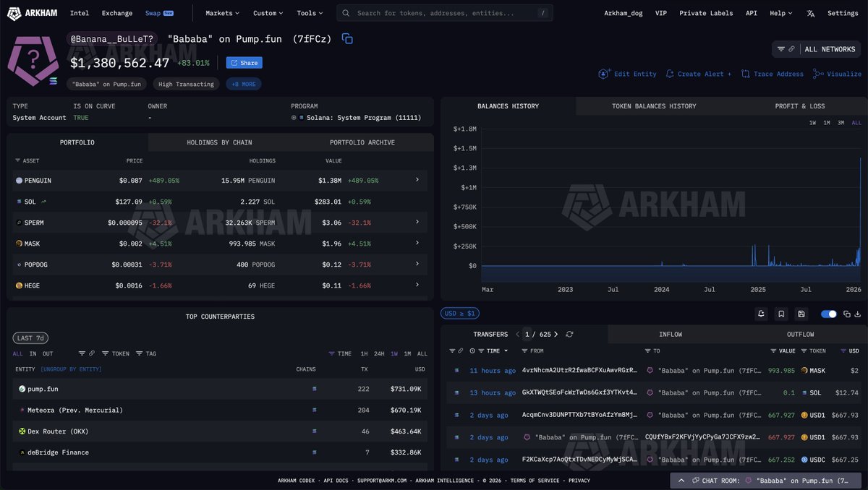
Task: Expand the Tools dropdown menu
Action: point(310,13)
